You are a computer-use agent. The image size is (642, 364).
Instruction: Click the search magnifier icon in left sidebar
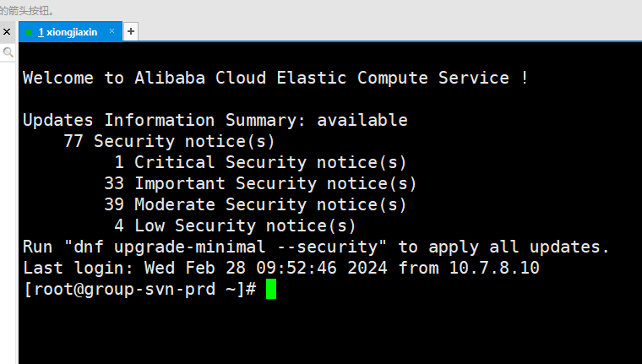(8, 52)
